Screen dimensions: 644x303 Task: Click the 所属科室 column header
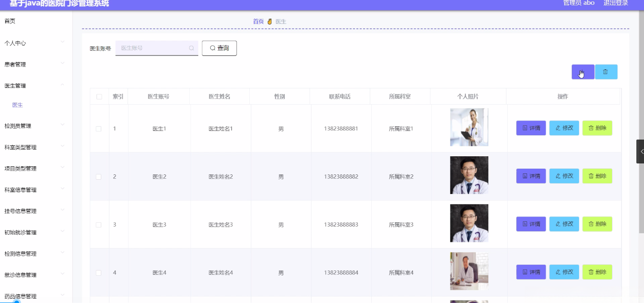click(x=400, y=97)
